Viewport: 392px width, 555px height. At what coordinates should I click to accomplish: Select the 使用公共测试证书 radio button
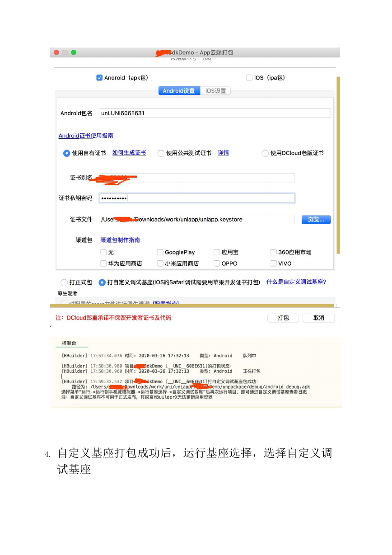[161, 153]
